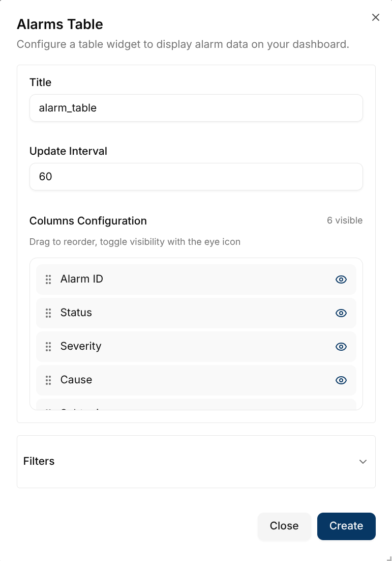Click the '6 visible' counter label
This screenshot has height=561, width=392.
pos(345,220)
